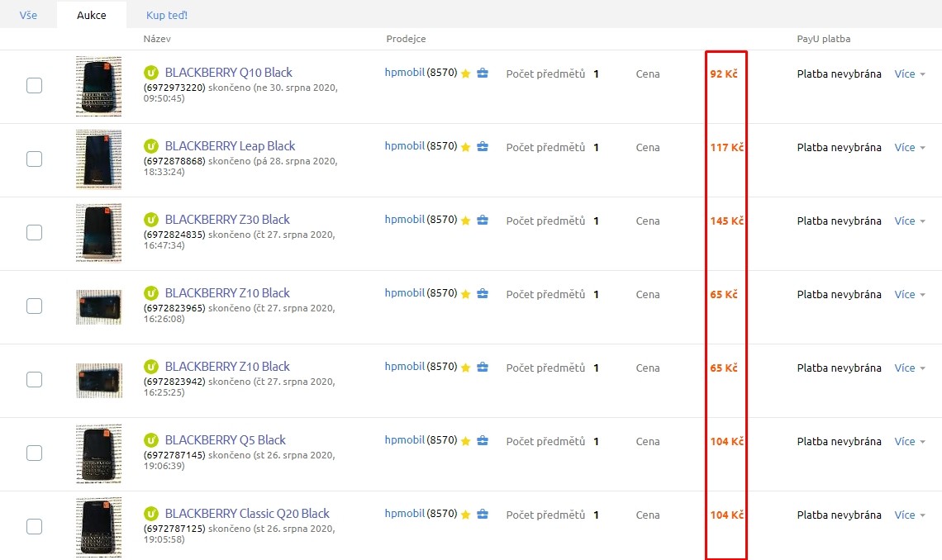Tick the checkbox for BLACKBERRY Q10 Black
The height and width of the screenshot is (560, 942).
pos(34,85)
